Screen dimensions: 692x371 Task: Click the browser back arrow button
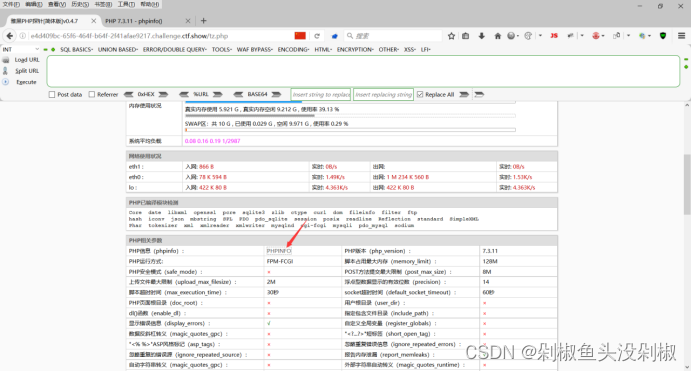tap(9, 36)
